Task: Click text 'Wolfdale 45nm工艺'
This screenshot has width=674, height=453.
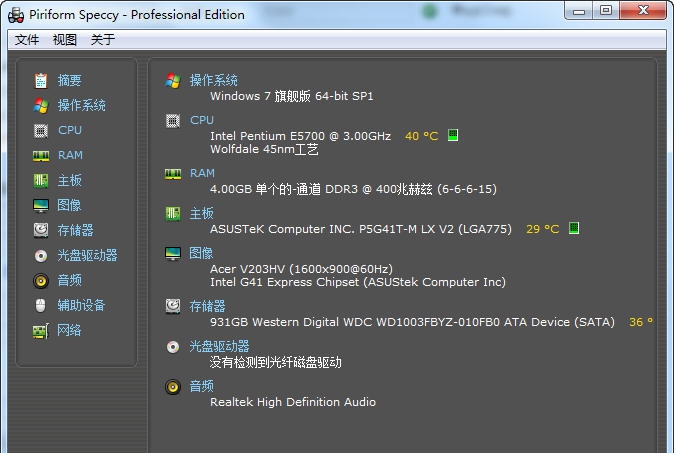Action: (x=264, y=150)
